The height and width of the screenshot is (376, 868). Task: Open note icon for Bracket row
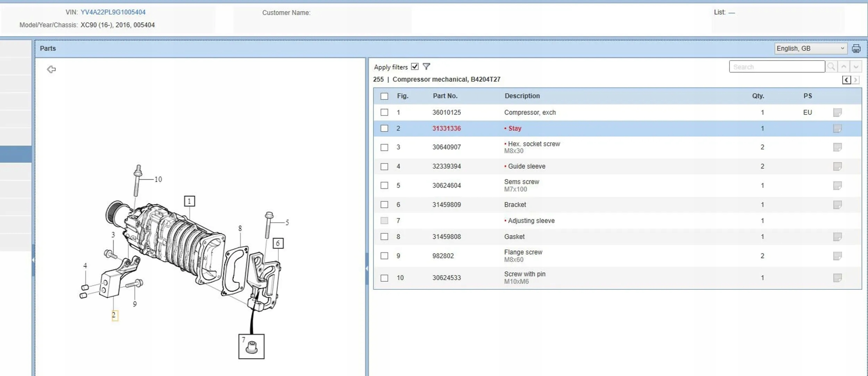point(837,205)
